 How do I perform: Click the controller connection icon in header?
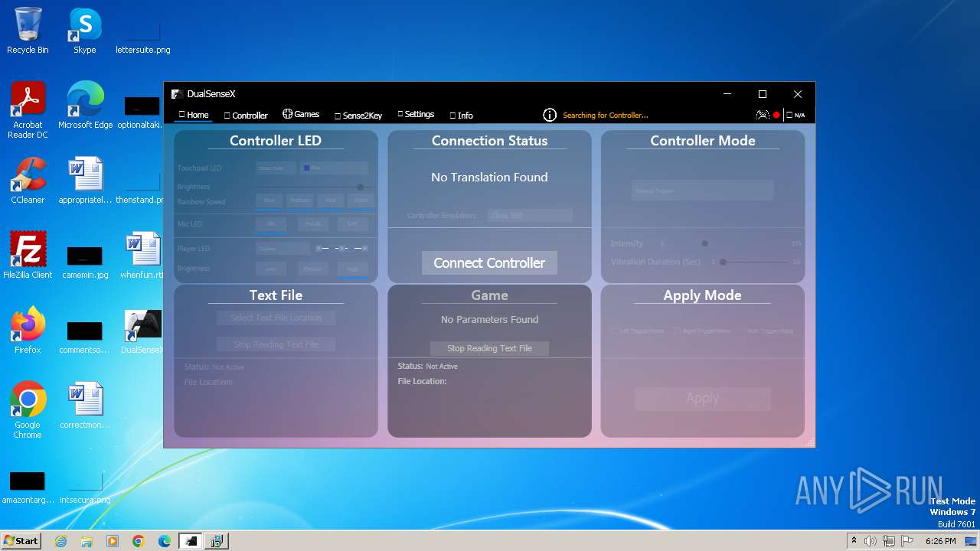coord(763,115)
